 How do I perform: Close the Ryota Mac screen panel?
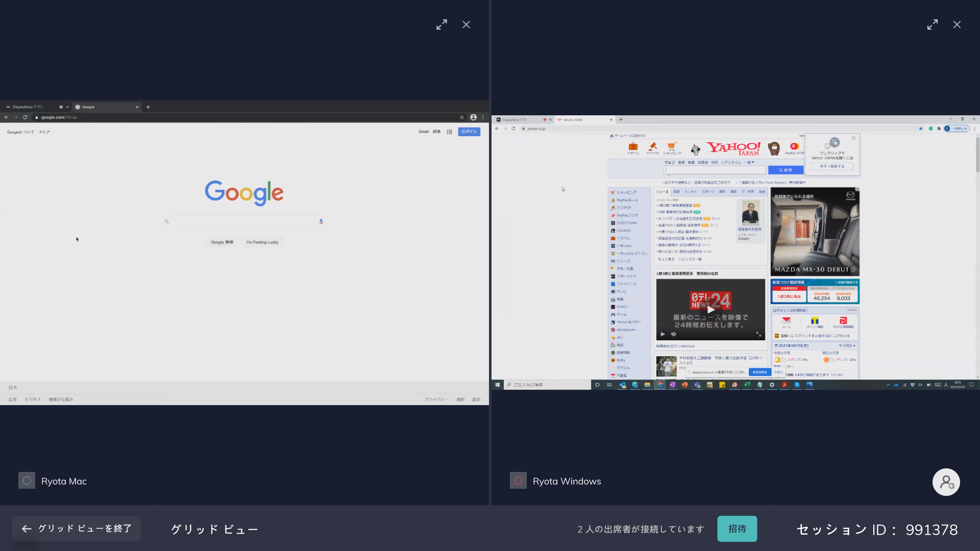coord(466,24)
